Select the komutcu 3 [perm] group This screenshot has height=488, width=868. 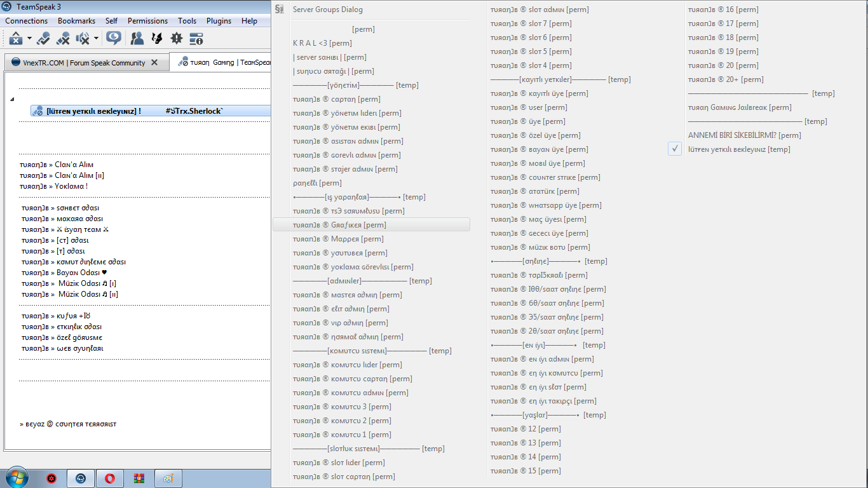[x=342, y=407]
